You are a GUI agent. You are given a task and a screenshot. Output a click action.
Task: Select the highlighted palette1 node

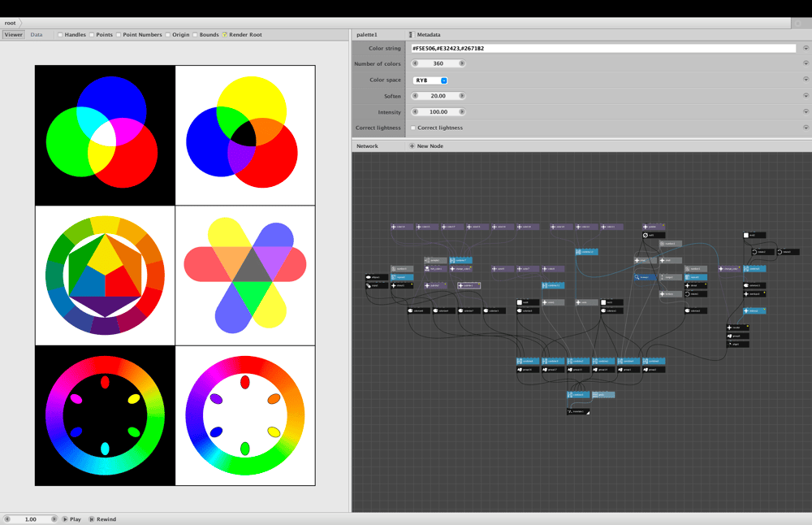tap(469, 285)
